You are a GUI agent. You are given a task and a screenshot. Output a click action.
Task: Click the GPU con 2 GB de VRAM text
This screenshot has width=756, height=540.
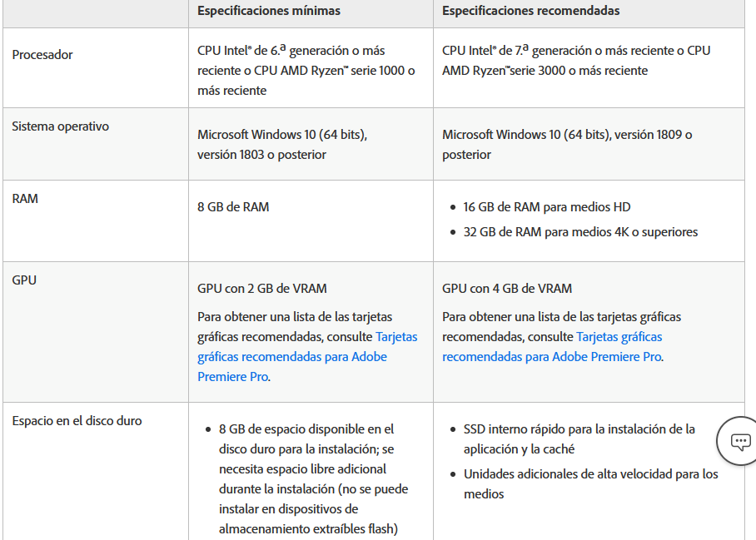click(261, 289)
